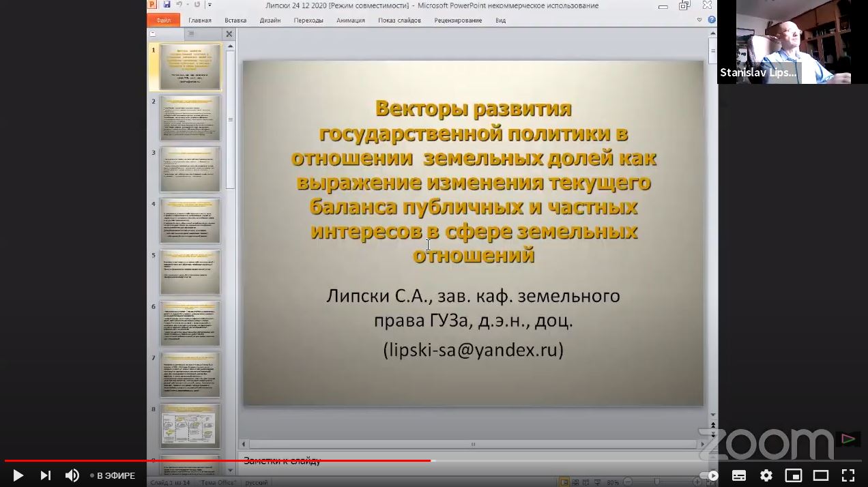Select slide 8 thumbnail with diagram
This screenshot has width=868, height=487.
(190, 426)
